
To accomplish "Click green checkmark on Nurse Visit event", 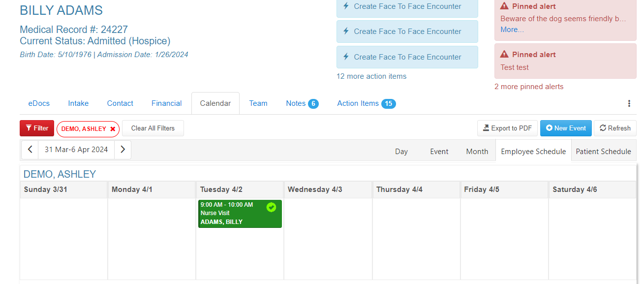I will 271,207.
